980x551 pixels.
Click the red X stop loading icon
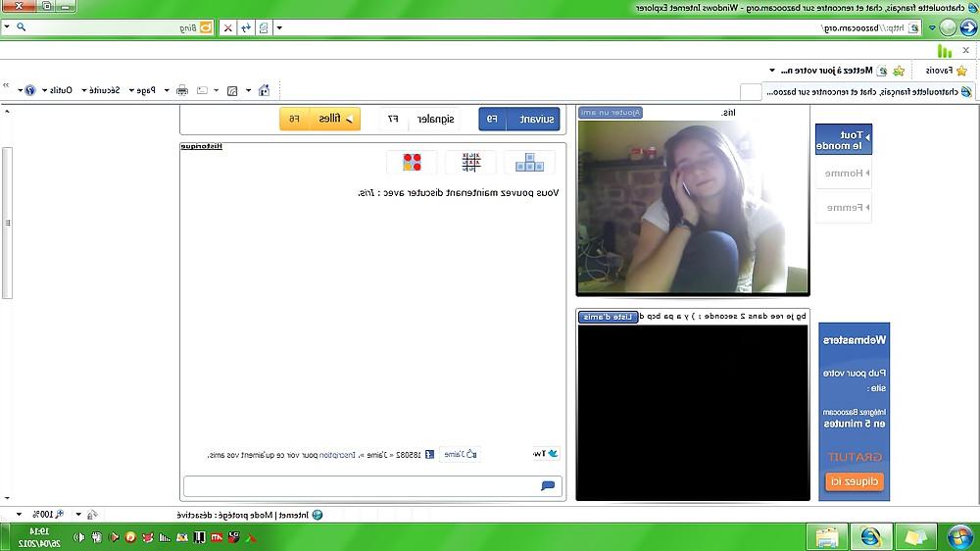click(x=228, y=27)
